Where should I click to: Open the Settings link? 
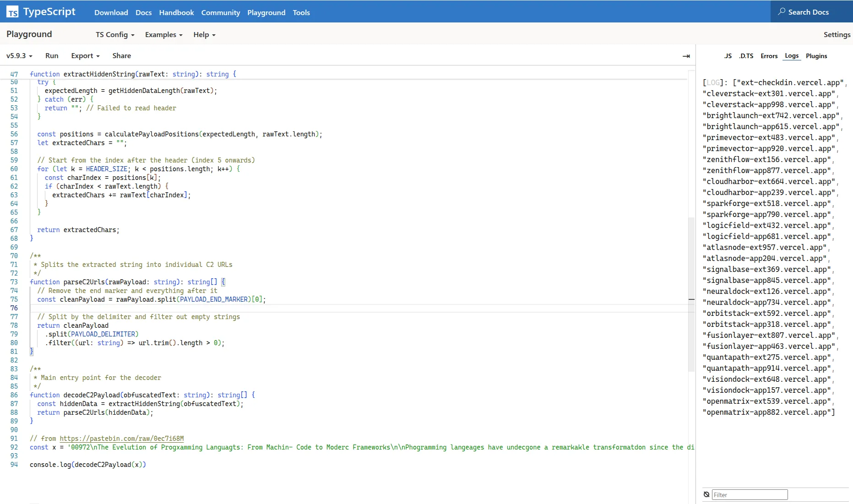(837, 34)
